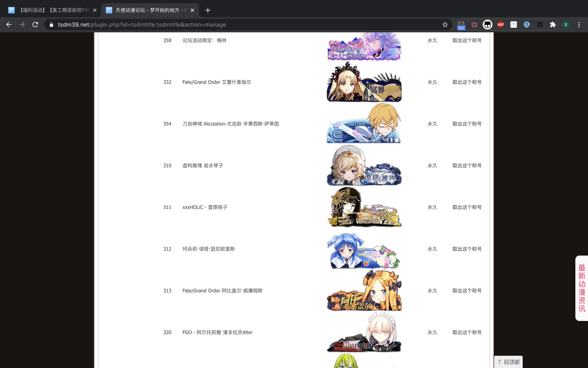The image size is (588, 368).
Task: Close the 天使动漫论坛 tab
Action: click(x=192, y=10)
